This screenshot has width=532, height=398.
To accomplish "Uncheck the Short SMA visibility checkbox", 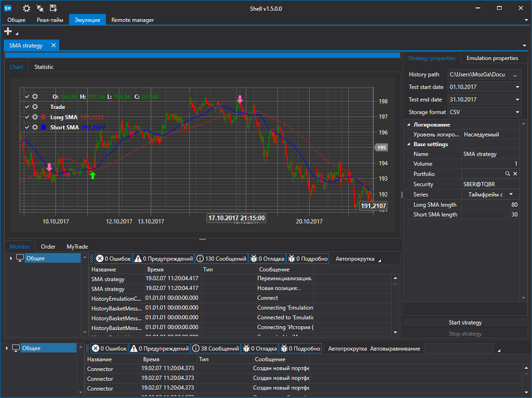I will (27, 128).
